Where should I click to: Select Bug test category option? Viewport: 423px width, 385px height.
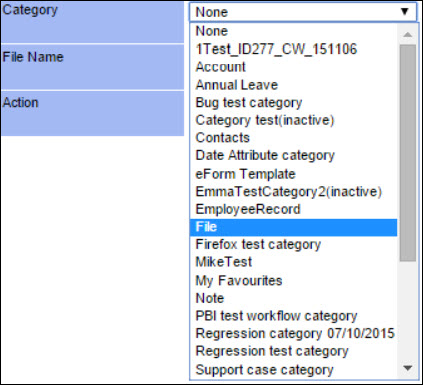click(294, 103)
